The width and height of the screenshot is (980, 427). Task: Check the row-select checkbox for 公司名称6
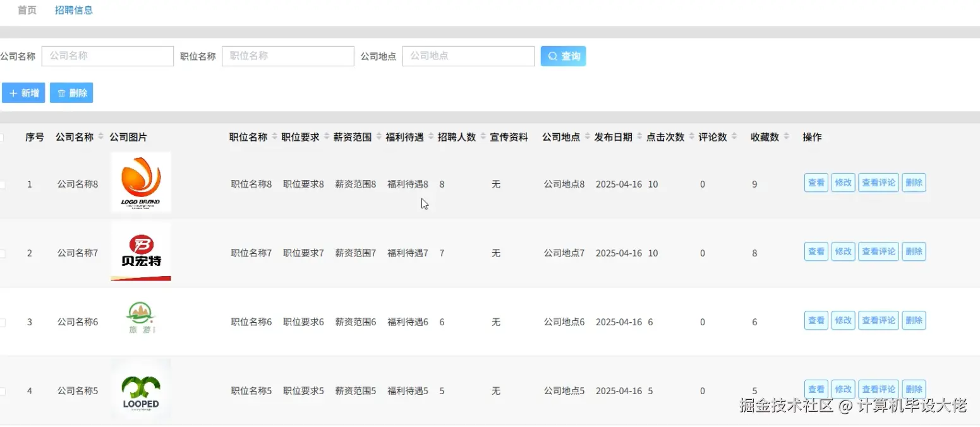pyautogui.click(x=3, y=322)
